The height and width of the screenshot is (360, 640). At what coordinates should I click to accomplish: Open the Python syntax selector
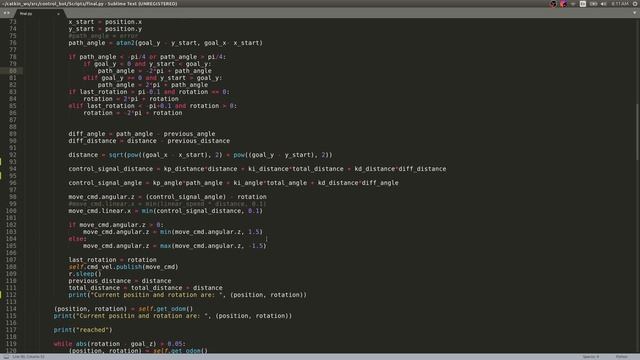coord(622,357)
